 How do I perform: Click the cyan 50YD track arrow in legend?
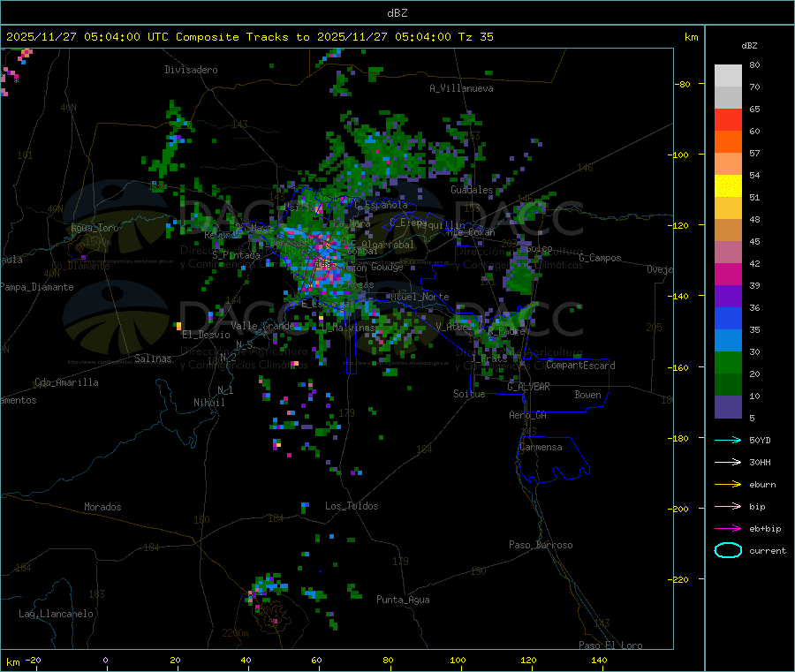pos(728,440)
